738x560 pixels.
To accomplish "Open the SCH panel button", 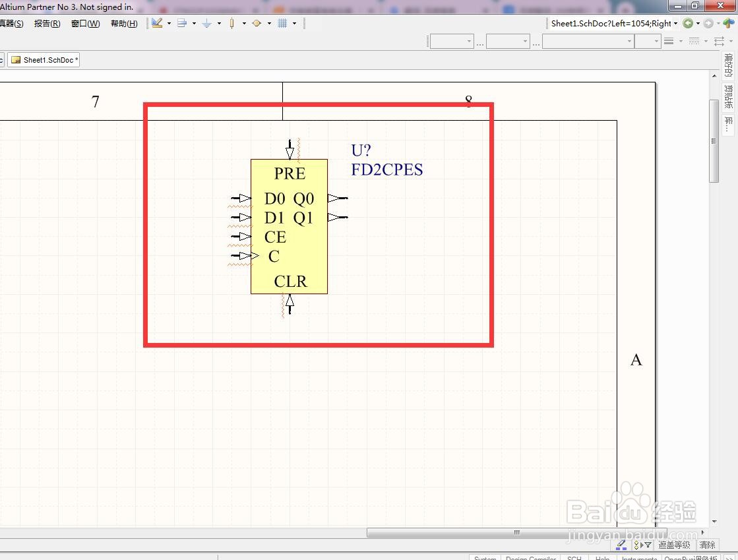I will [574, 557].
